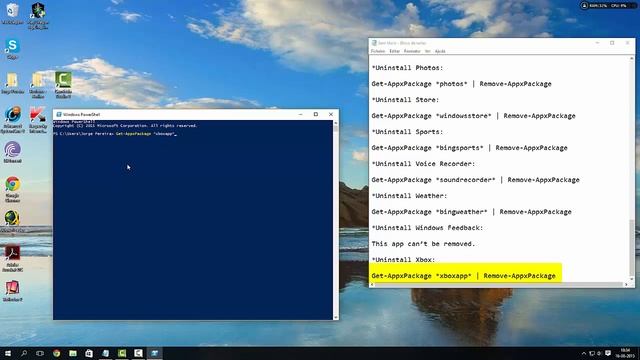
Task: Open the Camtasia Studio desktop shortcut
Action: pos(63,84)
